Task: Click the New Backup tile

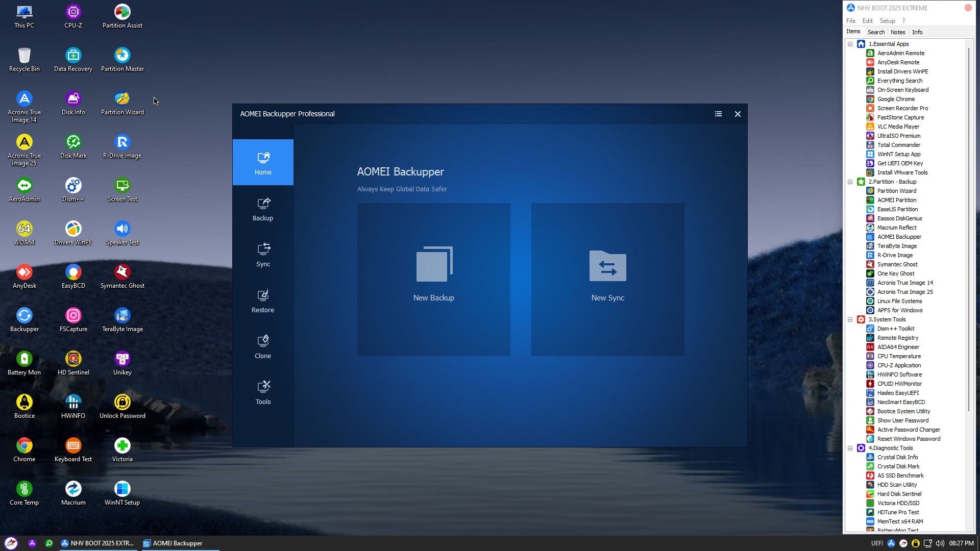Action: coord(433,279)
